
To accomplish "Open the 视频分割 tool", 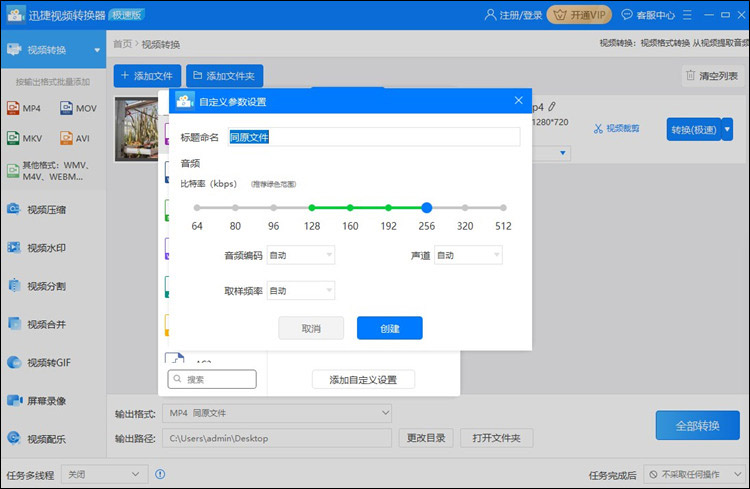I will (x=37, y=286).
